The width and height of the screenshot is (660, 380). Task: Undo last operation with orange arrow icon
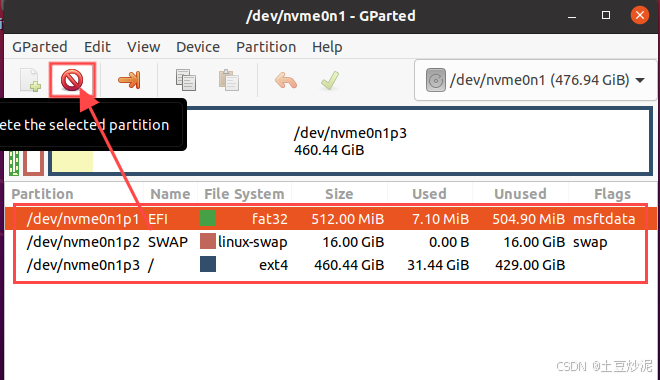coord(286,80)
